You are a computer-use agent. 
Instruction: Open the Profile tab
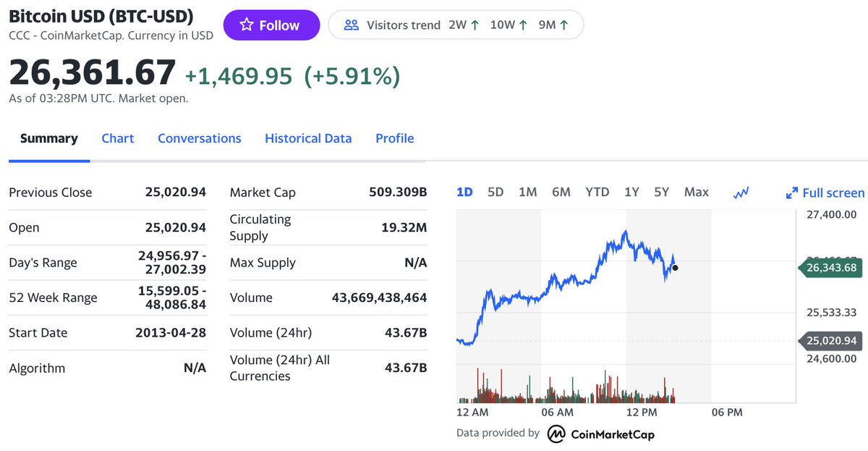(395, 138)
